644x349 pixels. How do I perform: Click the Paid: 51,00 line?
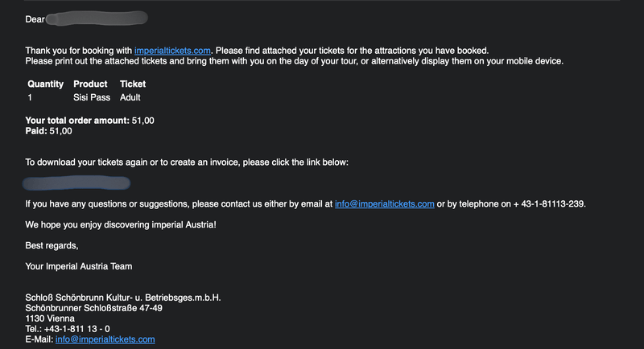(x=49, y=130)
